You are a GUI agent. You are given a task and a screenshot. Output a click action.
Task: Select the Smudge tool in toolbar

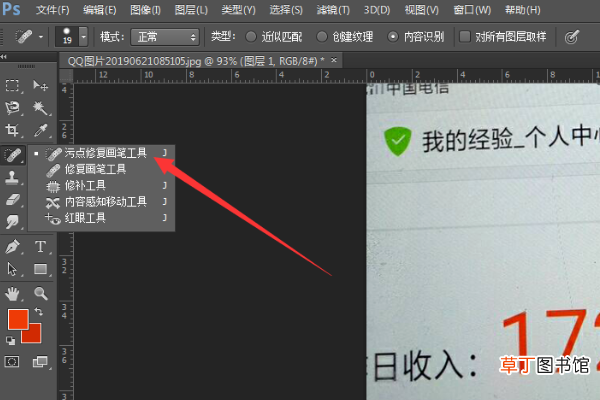point(12,221)
